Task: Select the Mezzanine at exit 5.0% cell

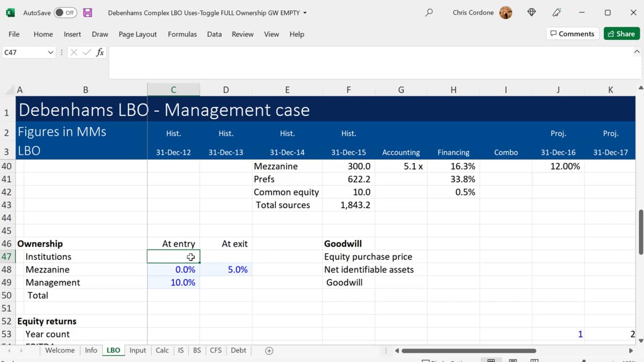Action: (226, 269)
